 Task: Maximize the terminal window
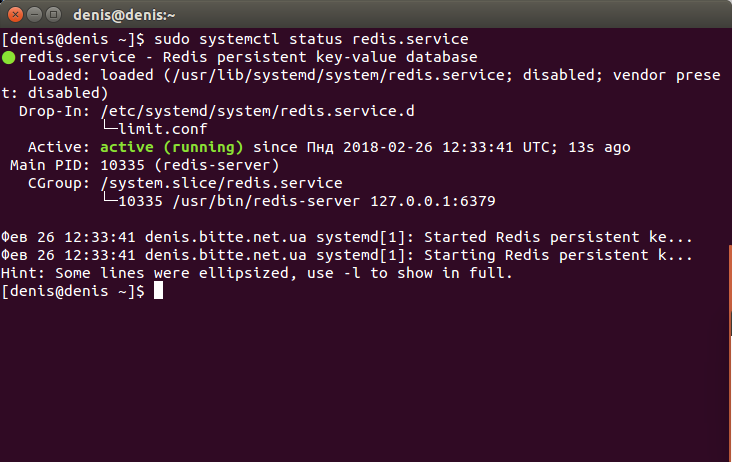pos(54,15)
